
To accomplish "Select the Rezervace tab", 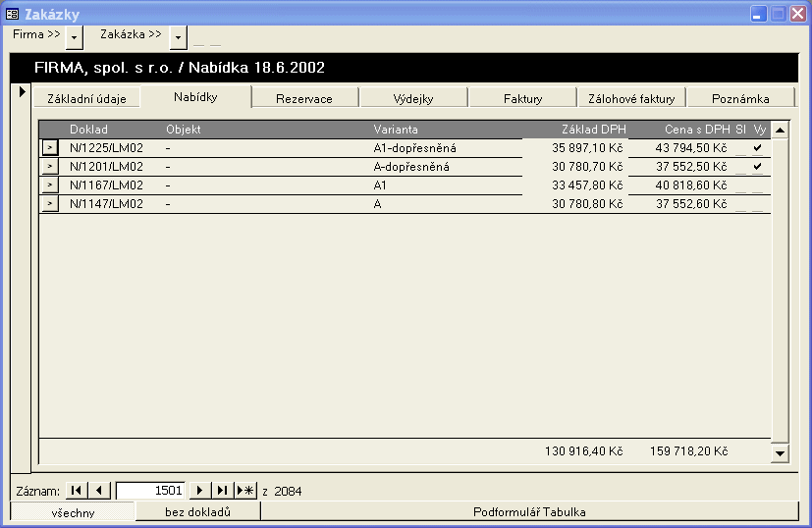I will pyautogui.click(x=304, y=98).
